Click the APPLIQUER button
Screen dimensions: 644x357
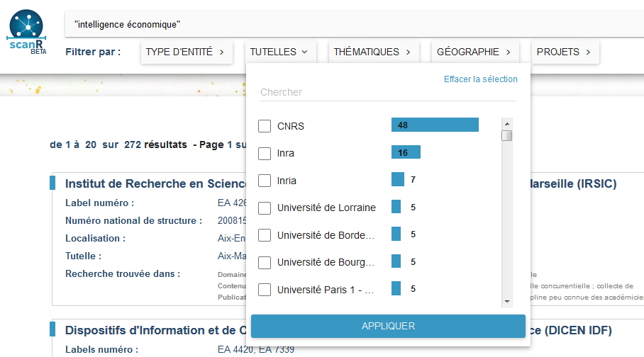[x=388, y=327]
